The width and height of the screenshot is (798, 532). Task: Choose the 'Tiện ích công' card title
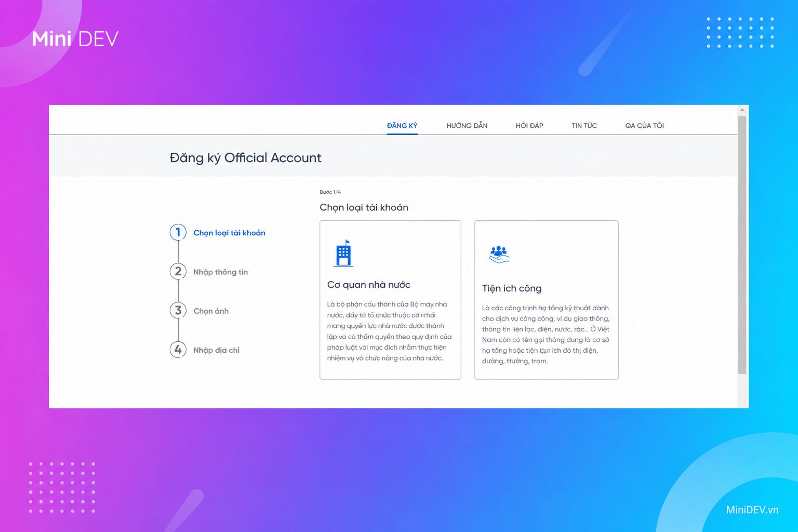pos(512,288)
